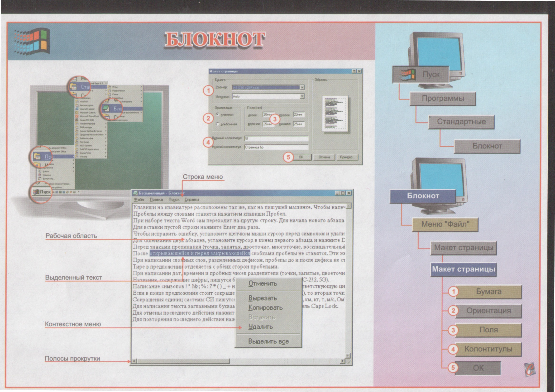Click the horizontal scrollbar thumb in Notepad
555x392 pixels.
coord(183,361)
